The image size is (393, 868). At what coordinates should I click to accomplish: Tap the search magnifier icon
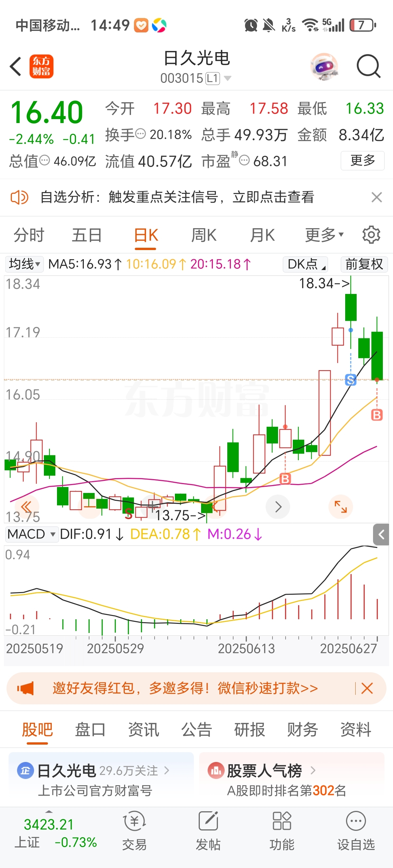click(369, 66)
